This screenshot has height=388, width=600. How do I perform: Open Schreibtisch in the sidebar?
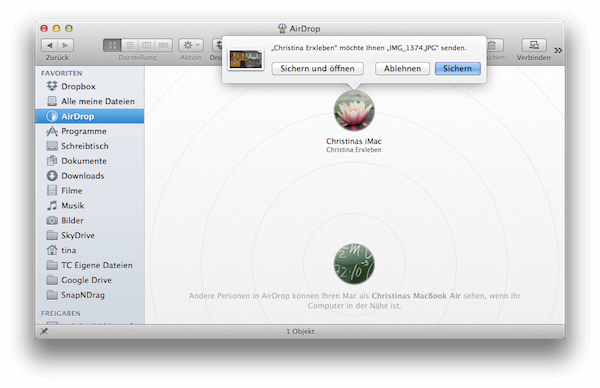[90, 146]
